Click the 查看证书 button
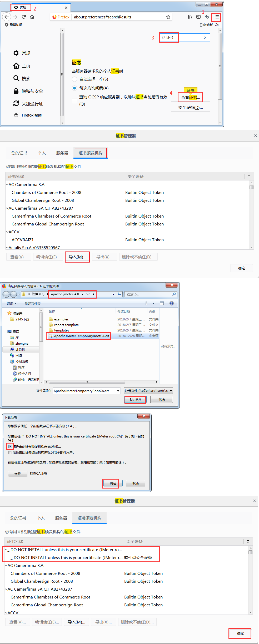This screenshot has width=259, height=644. coord(190,98)
